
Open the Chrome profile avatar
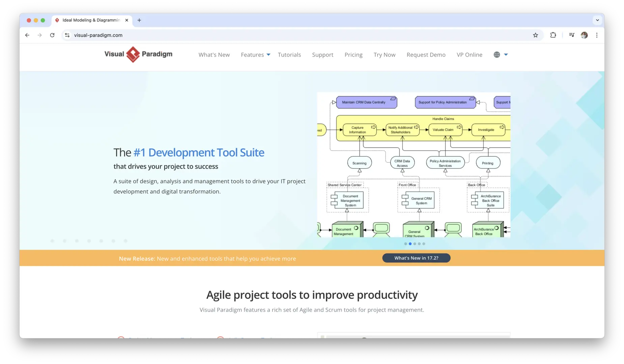click(x=584, y=35)
